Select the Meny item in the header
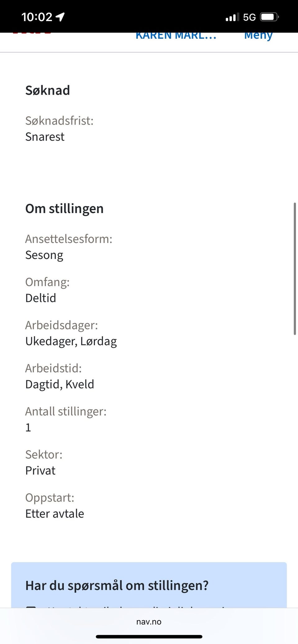Image resolution: width=298 pixels, height=644 pixels. (x=258, y=36)
